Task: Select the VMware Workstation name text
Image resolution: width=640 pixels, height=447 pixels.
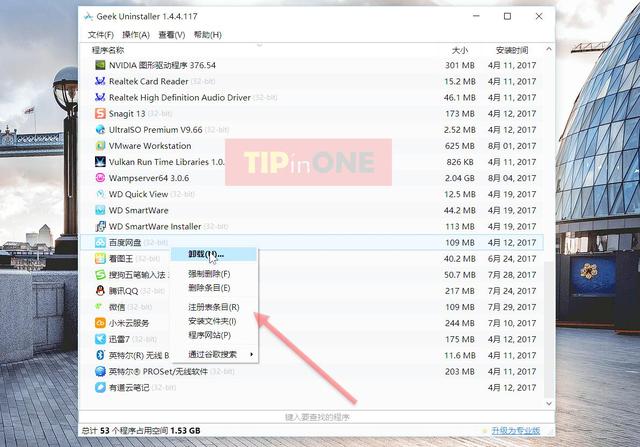Action: click(150, 146)
